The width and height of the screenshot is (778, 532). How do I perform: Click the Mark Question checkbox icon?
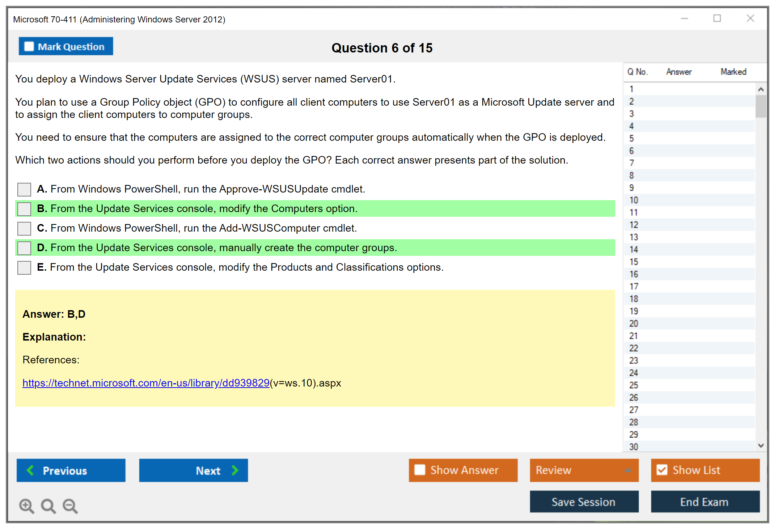tap(29, 46)
